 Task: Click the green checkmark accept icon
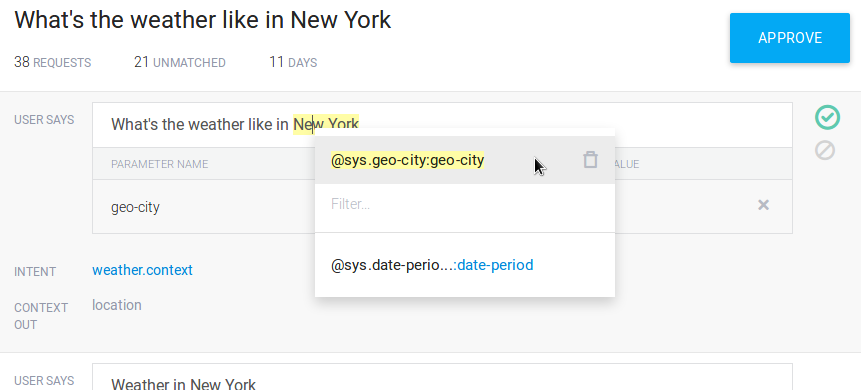tap(827, 118)
